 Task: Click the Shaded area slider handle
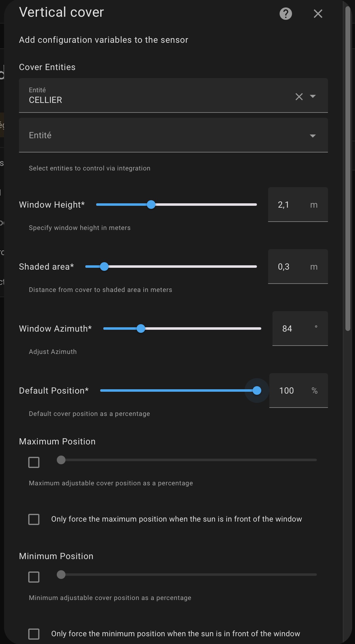(x=104, y=267)
